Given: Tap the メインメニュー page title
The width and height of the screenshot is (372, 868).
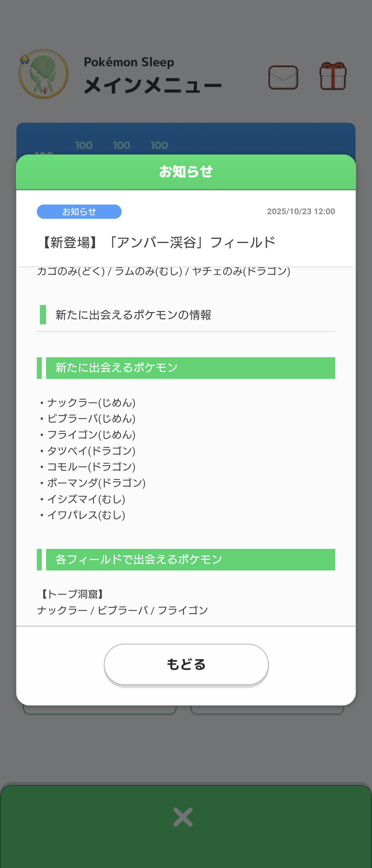Looking at the screenshot, I should 153,85.
